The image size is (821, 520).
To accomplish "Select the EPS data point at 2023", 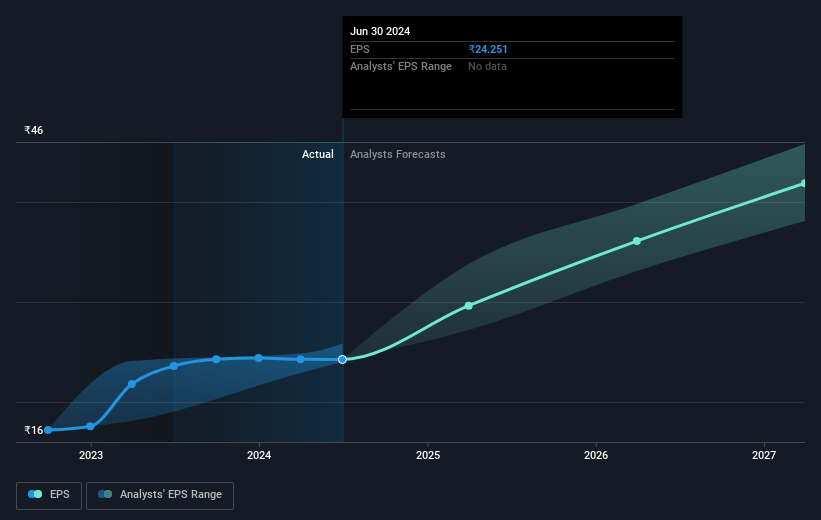I will pos(90,426).
